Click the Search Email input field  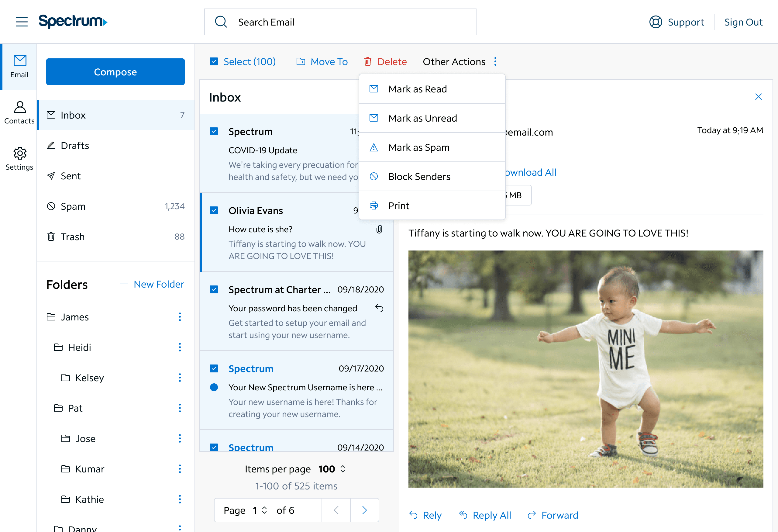(340, 22)
